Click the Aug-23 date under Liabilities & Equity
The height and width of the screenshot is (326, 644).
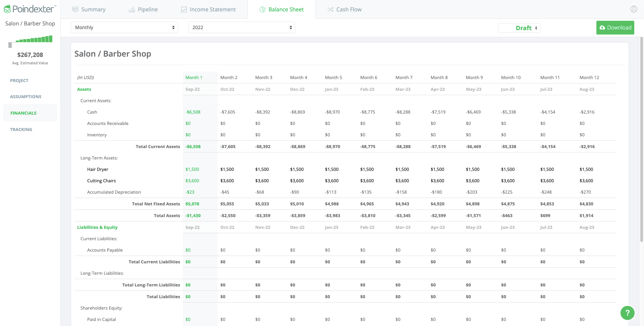click(587, 227)
